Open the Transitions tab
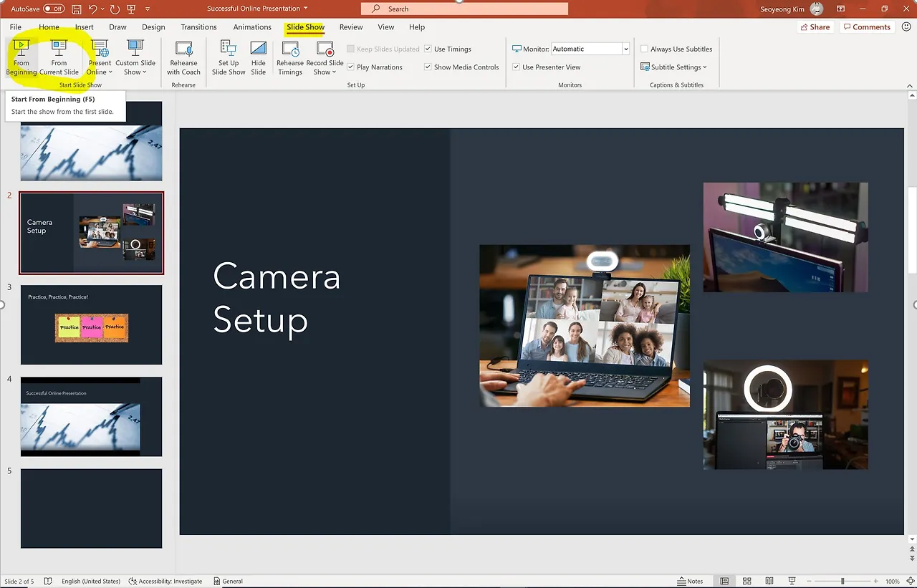 (x=198, y=27)
